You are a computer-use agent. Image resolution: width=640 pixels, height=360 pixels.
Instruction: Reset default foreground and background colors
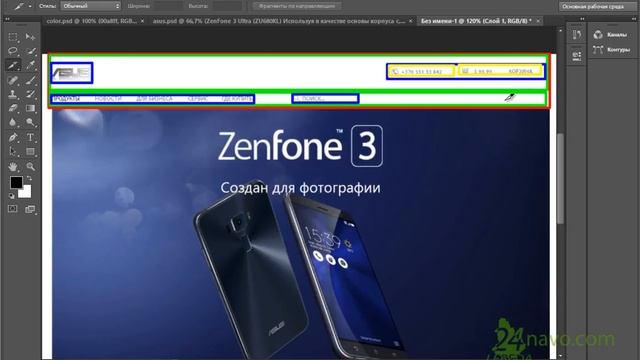(11, 196)
